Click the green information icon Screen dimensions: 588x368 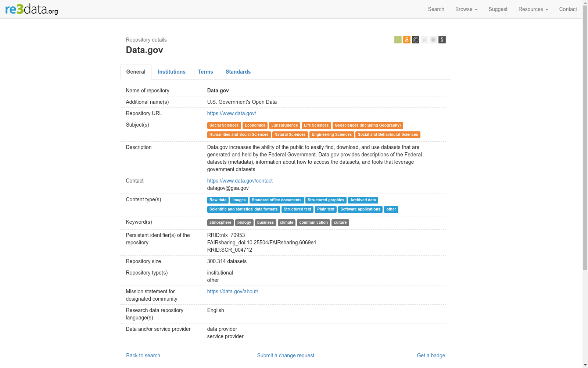point(398,40)
